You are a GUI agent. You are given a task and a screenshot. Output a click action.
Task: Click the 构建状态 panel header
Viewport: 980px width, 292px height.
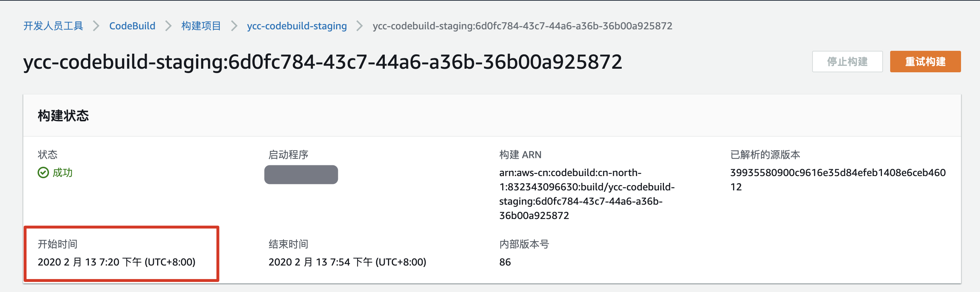click(63, 116)
